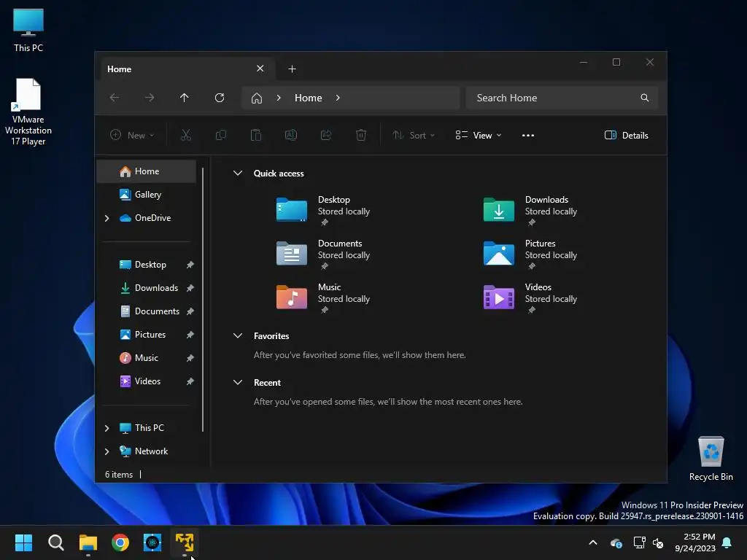The image size is (747, 560).
Task: Click the Delete trash can icon
Action: (x=361, y=135)
